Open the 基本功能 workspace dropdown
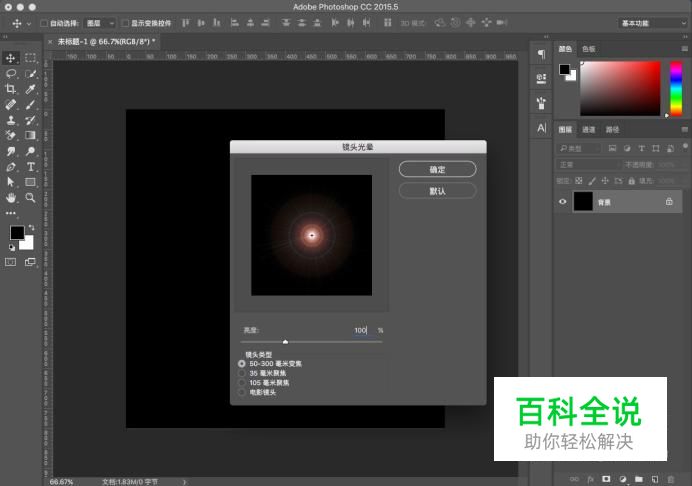Image resolution: width=692 pixels, height=486 pixels. [x=653, y=22]
